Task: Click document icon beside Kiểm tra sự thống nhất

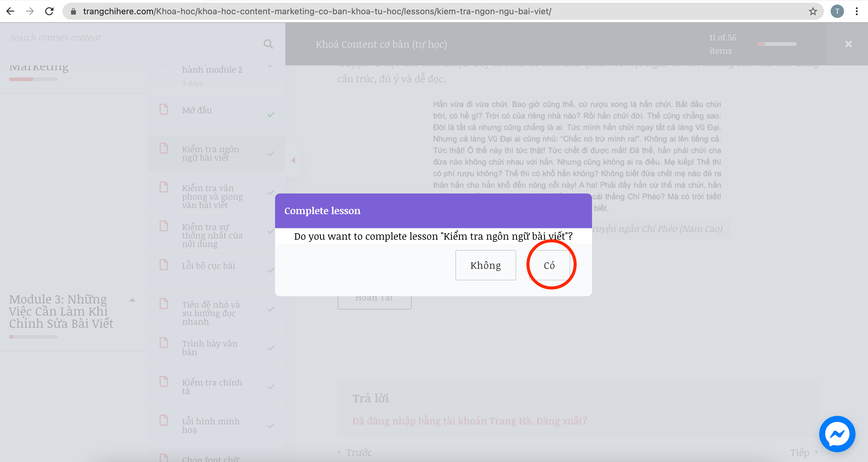Action: tap(164, 226)
